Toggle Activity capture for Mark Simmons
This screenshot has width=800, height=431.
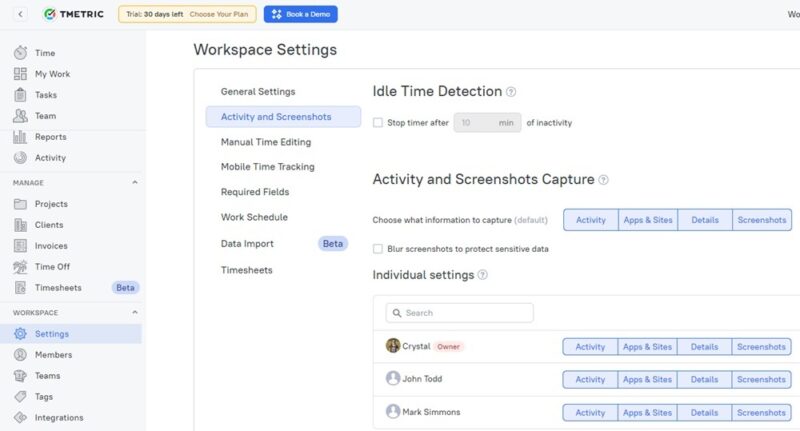point(590,413)
